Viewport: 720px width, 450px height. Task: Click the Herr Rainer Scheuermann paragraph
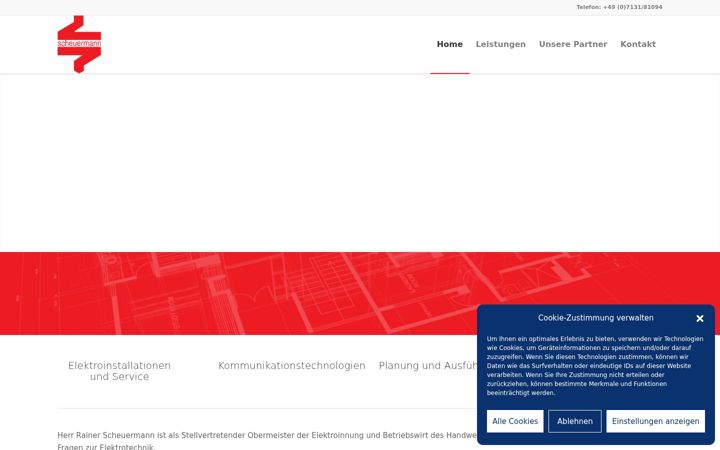tap(267, 440)
